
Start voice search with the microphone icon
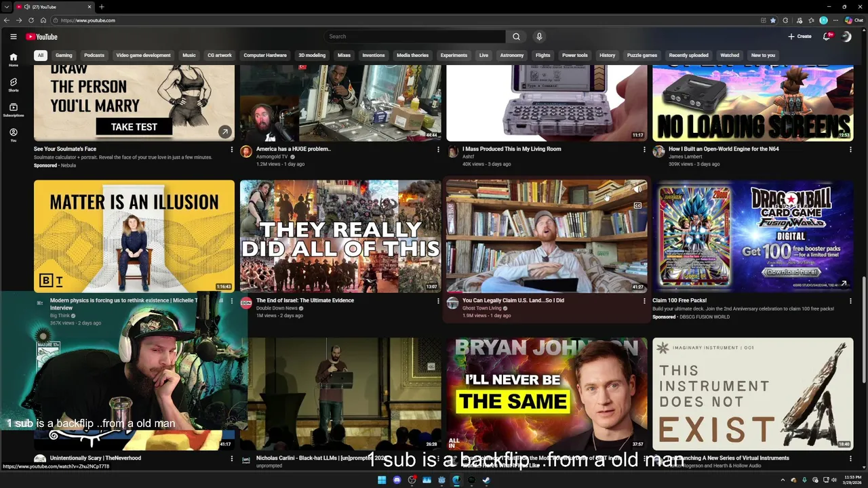(x=539, y=37)
